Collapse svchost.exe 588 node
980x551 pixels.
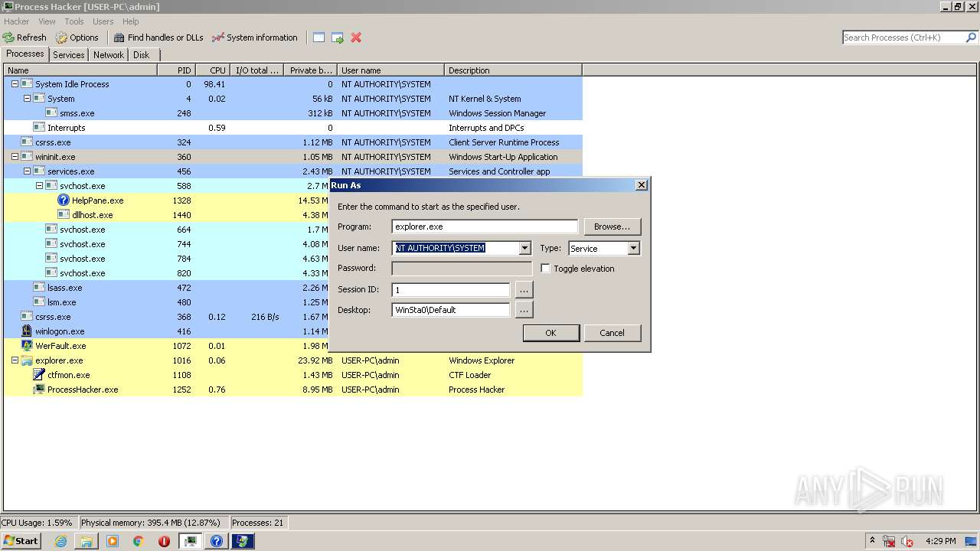[39, 186]
